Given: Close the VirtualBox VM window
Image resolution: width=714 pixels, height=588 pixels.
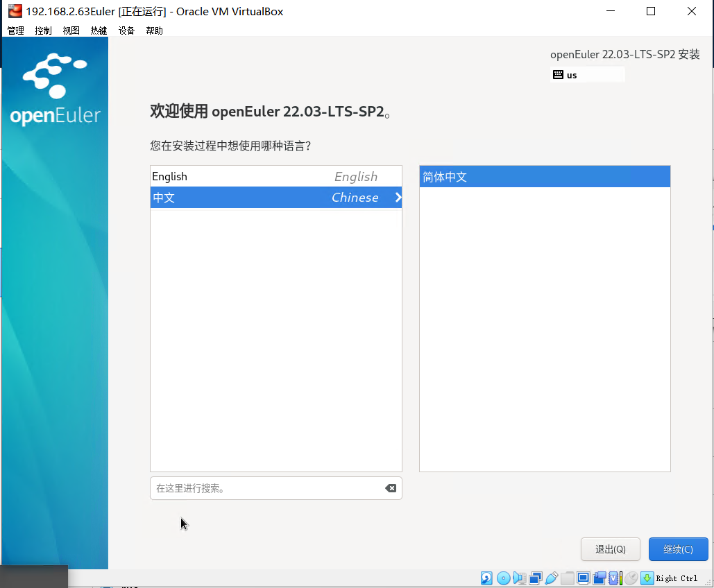Looking at the screenshot, I should (x=692, y=11).
